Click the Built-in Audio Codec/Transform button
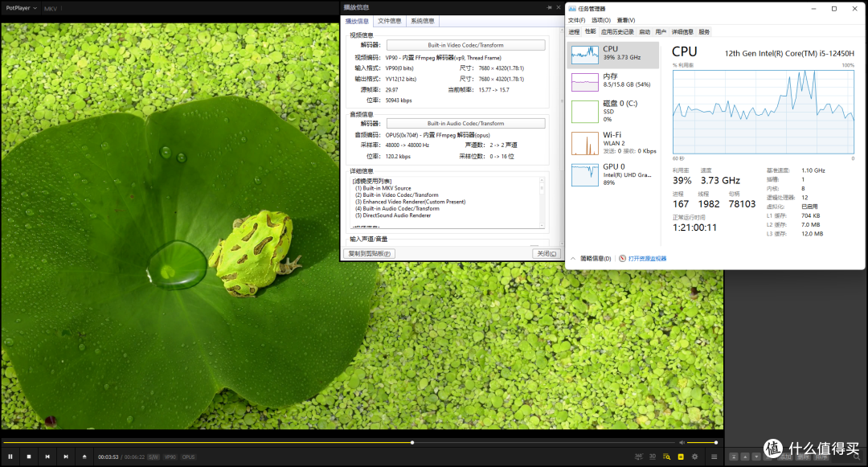Screen dimensions: 868x467 pos(465,124)
